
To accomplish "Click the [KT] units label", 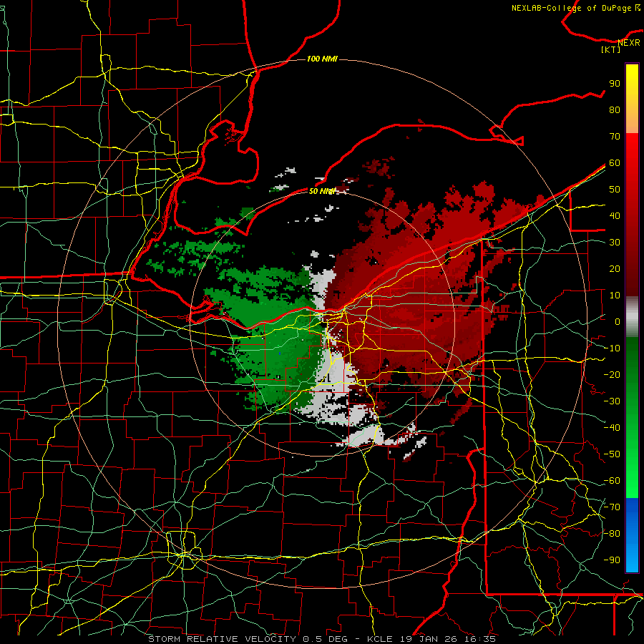I will tap(611, 49).
